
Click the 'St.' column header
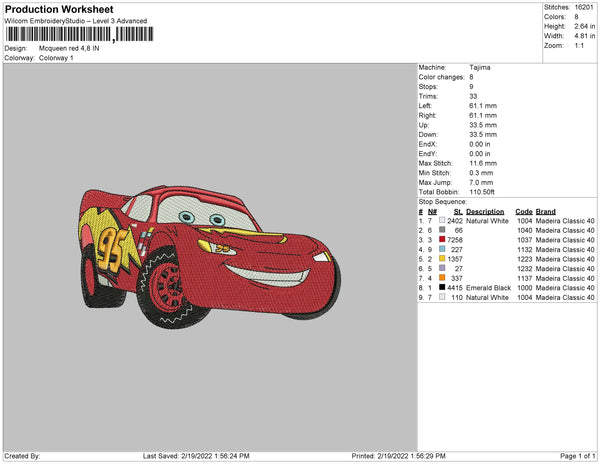(x=458, y=212)
